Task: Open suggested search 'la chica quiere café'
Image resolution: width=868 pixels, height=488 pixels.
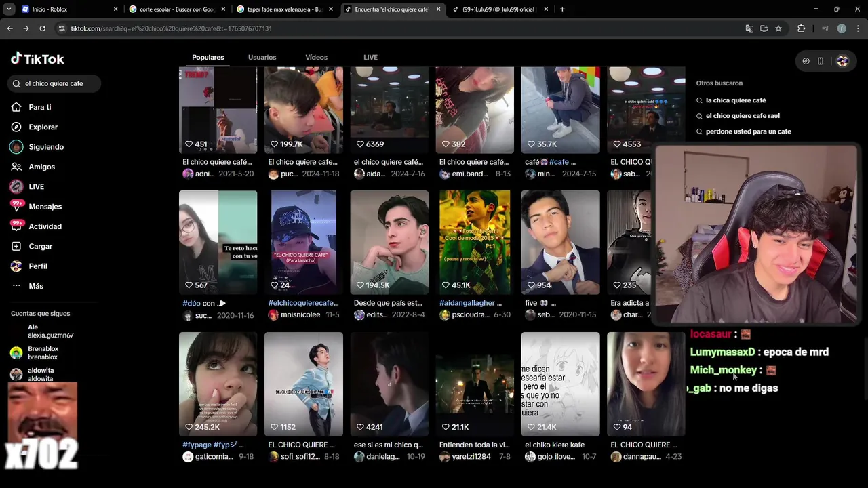Action: [x=736, y=100]
